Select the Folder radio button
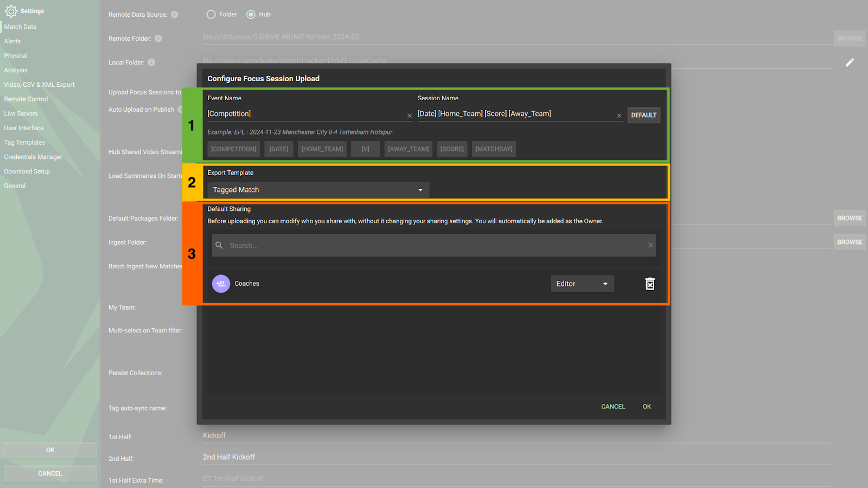The image size is (868, 488). coord(210,14)
